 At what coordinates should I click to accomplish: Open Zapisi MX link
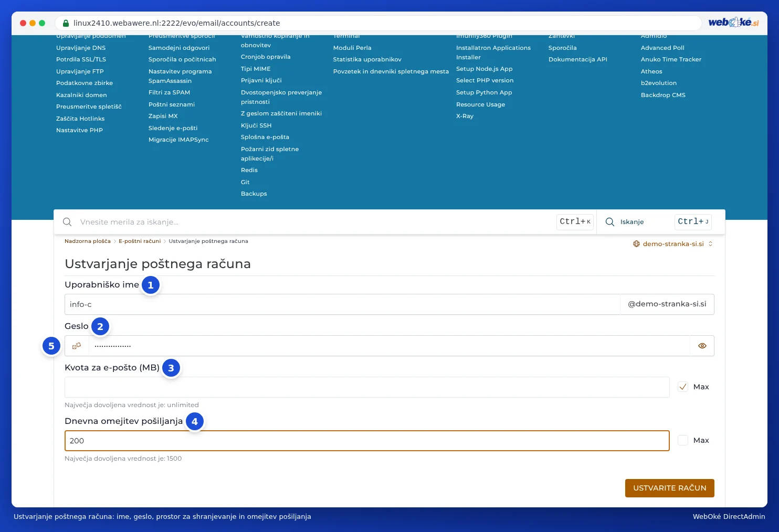163,116
